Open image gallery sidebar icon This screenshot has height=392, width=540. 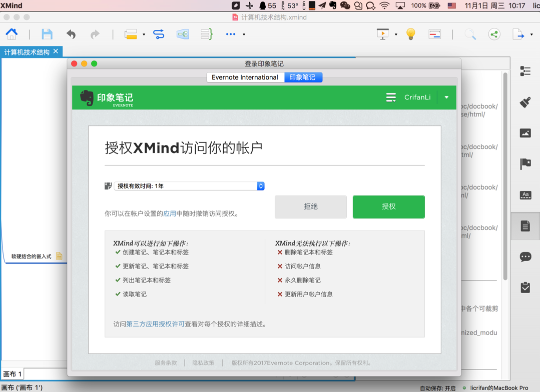525,133
